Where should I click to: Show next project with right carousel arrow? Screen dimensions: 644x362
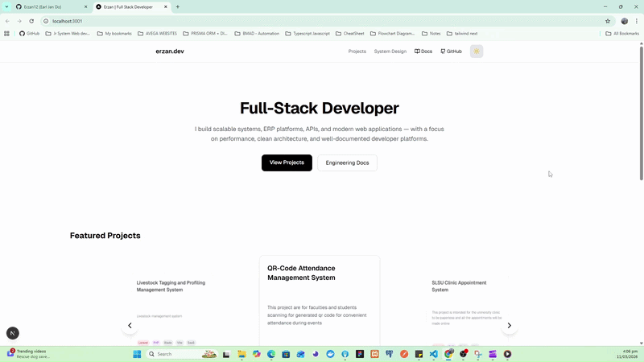click(x=510, y=326)
